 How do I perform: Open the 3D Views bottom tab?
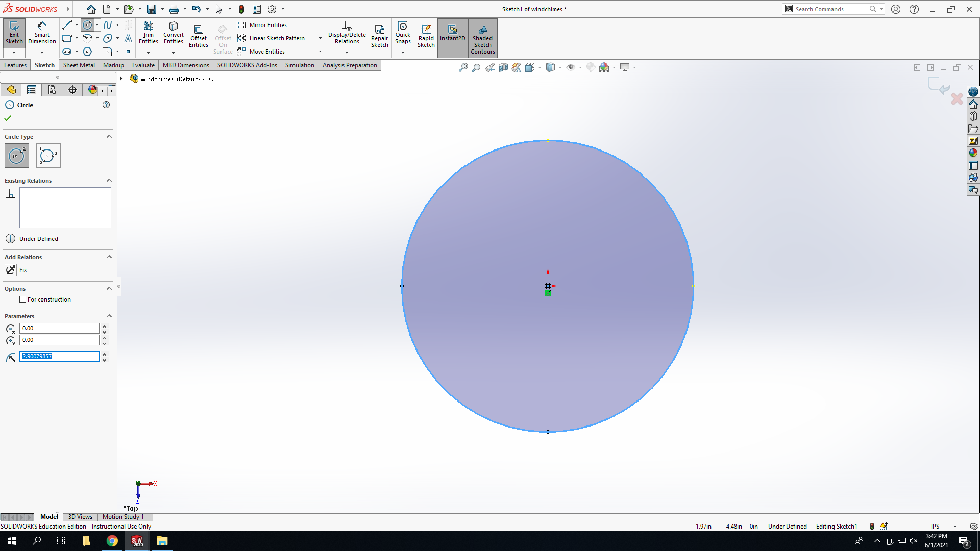(80, 517)
